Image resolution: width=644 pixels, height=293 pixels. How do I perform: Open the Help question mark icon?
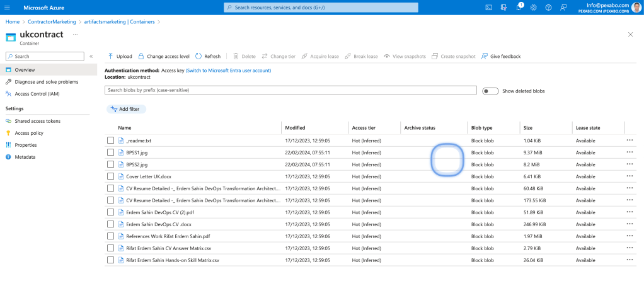(548, 8)
